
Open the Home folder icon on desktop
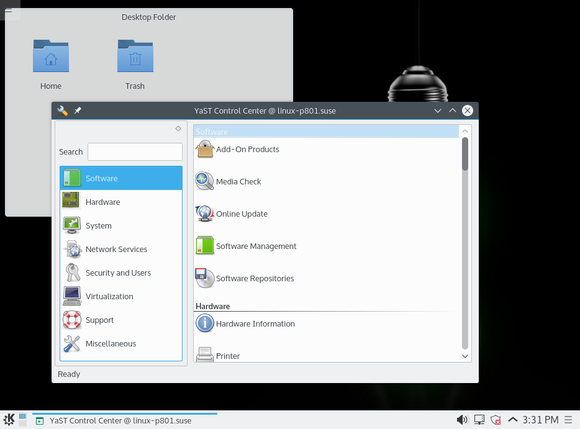51,56
